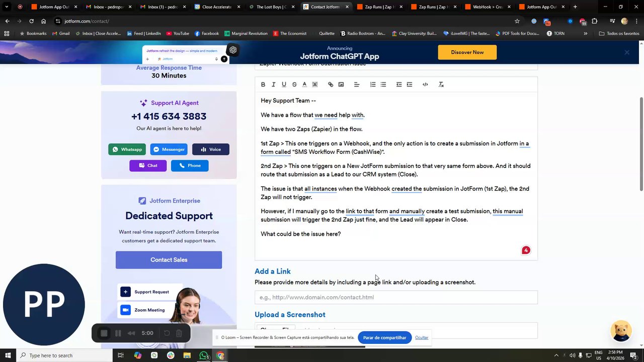This screenshot has height=362, width=644.
Task: Click the page link input field
Action: pyautogui.click(x=396, y=297)
